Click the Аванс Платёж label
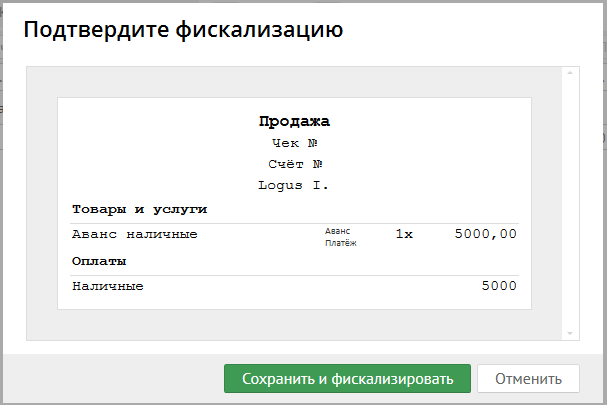Screen dimensions: 607x405 tap(341, 236)
